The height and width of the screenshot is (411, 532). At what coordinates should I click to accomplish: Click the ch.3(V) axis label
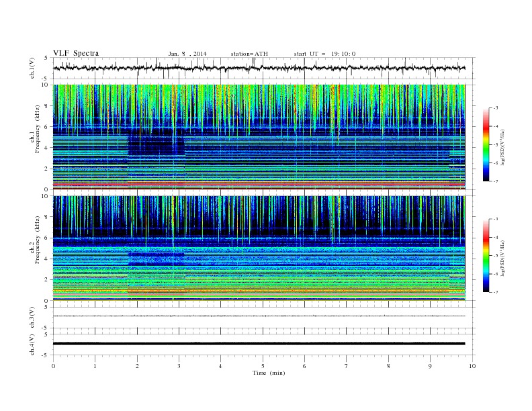tap(32, 318)
